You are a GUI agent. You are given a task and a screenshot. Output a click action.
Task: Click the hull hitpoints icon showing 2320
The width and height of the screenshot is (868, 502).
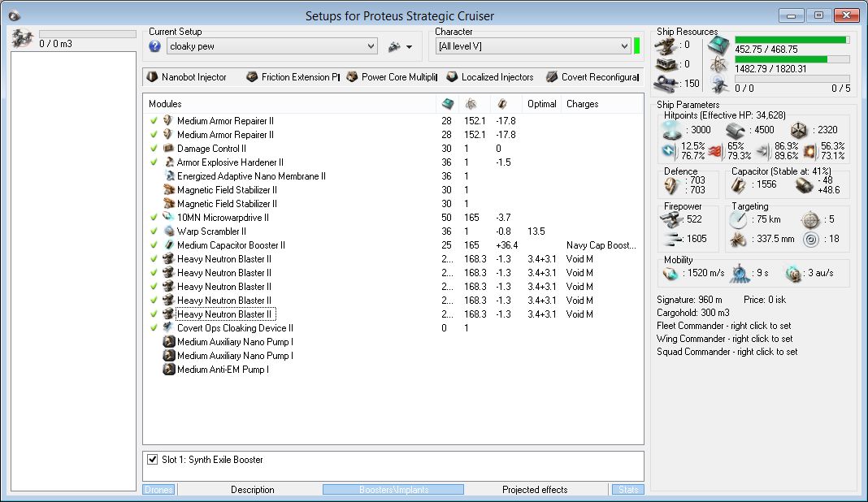(x=799, y=131)
